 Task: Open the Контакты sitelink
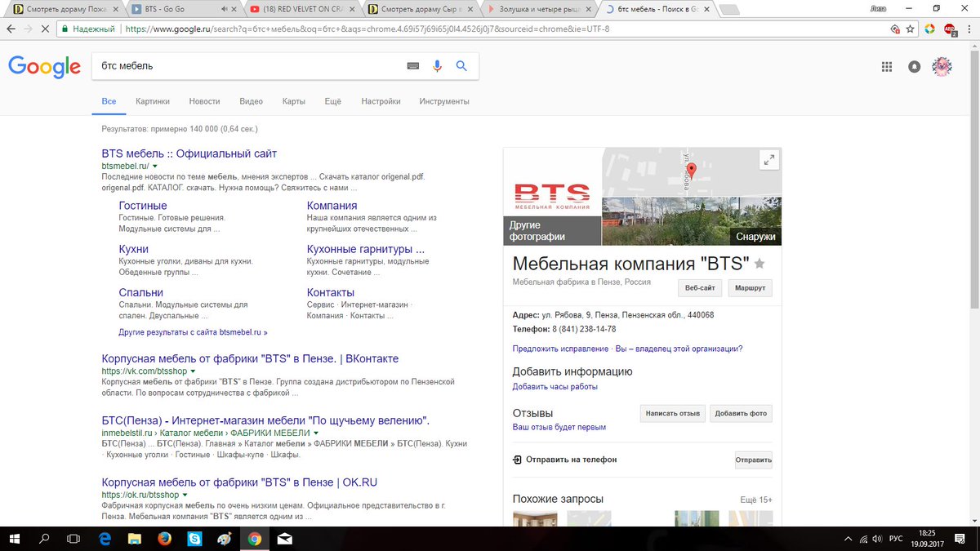331,292
